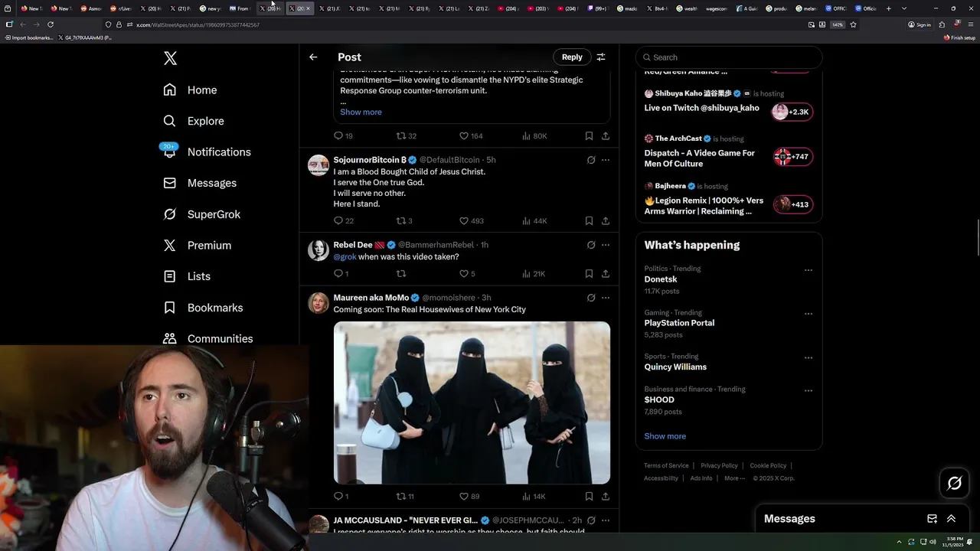Open Donetsk trending topic
Screen dimensions: 980x551
point(661,279)
